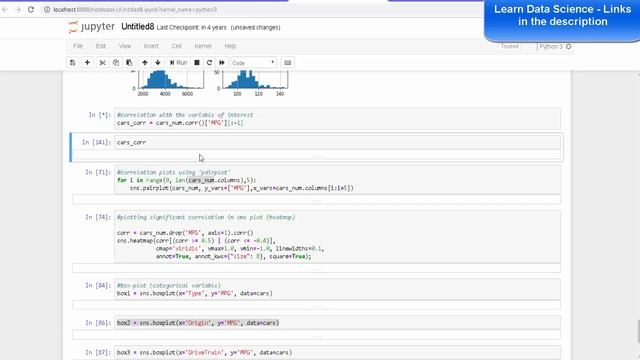Open the Kernel menu
Image resolution: width=640 pixels, height=360 pixels.
[203, 46]
